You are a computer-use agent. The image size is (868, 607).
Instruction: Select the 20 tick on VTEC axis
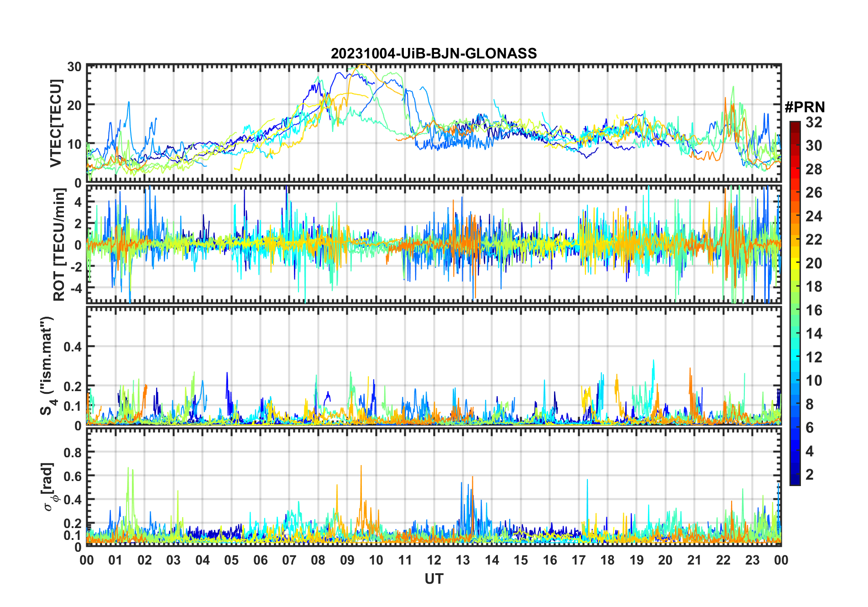74,105
